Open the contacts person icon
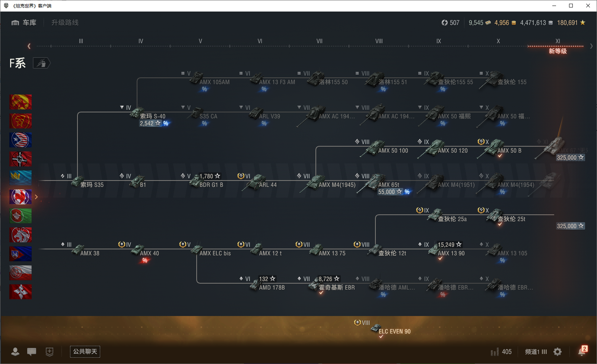Viewport: 597px width, 364px height. 15,352
